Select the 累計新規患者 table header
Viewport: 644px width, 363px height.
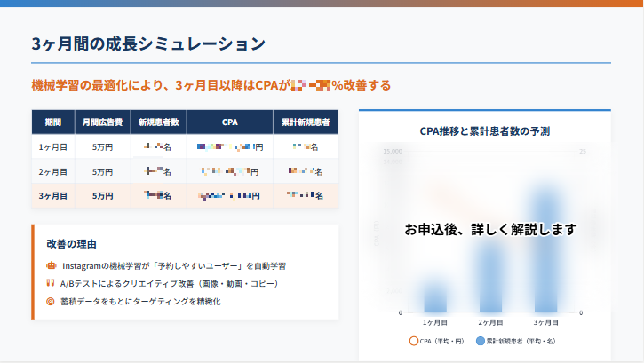click(306, 122)
